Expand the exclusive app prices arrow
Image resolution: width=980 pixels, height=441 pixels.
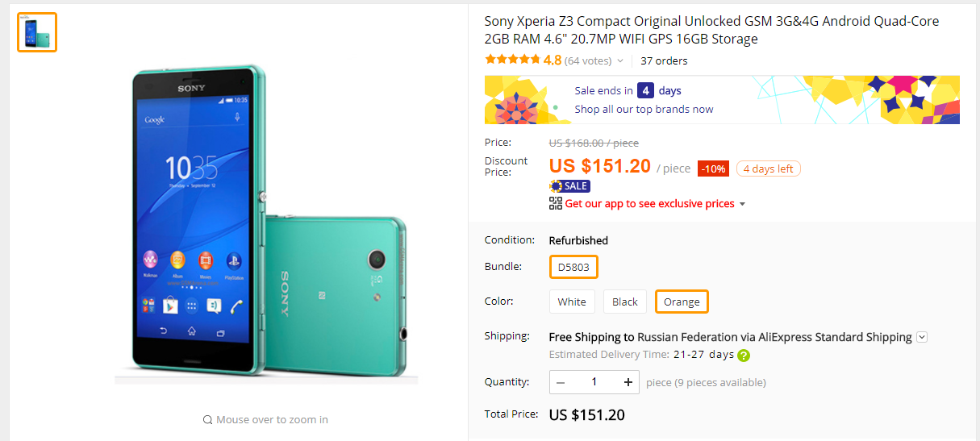[x=742, y=204]
